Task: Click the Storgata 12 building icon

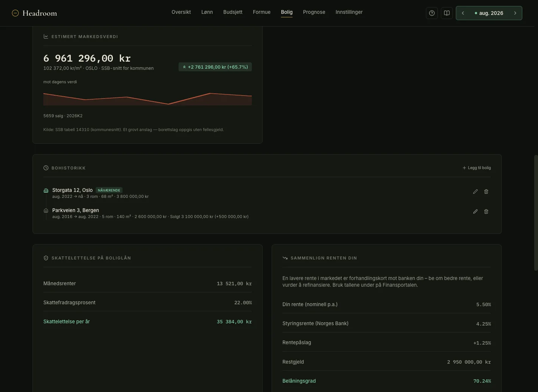Action: 46,190
